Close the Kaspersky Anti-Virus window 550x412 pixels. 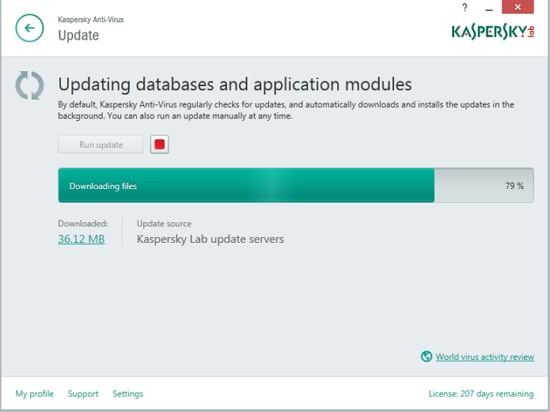518,7
